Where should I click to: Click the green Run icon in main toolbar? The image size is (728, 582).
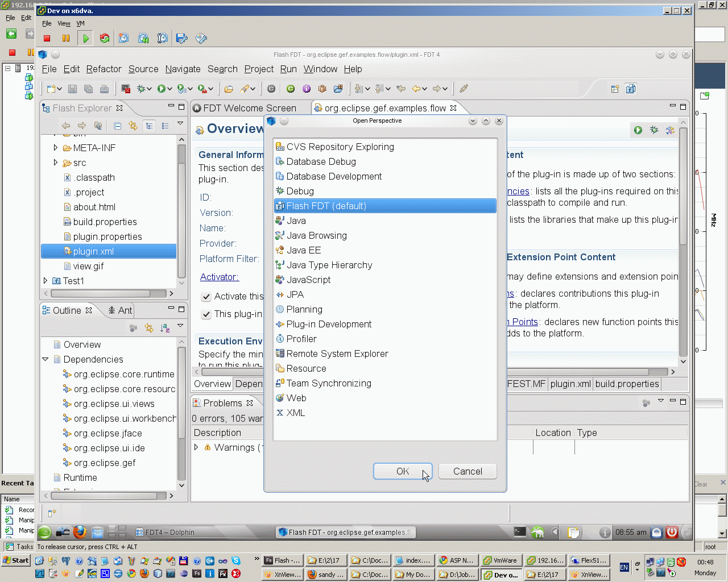[162, 89]
